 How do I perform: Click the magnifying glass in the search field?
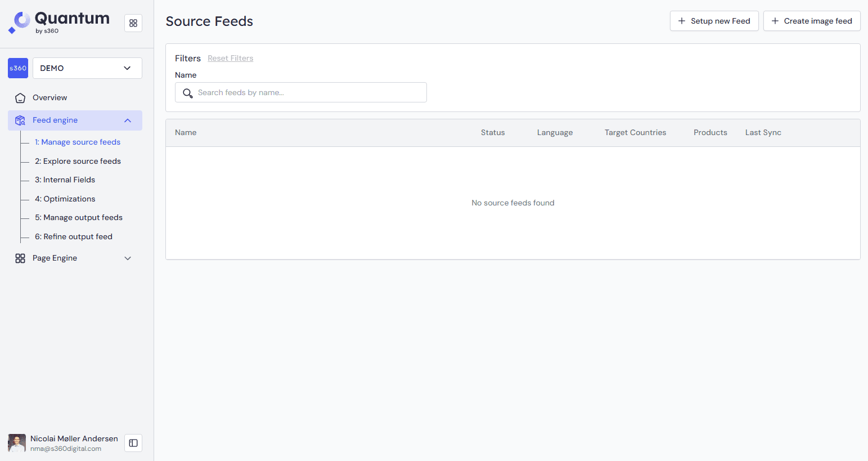click(x=188, y=92)
